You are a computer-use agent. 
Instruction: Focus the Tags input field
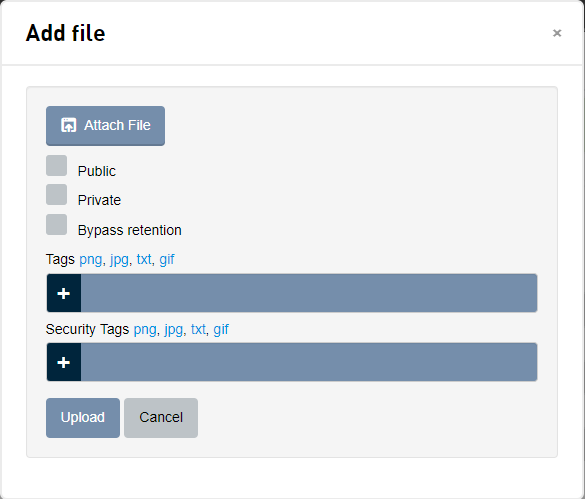(x=309, y=293)
